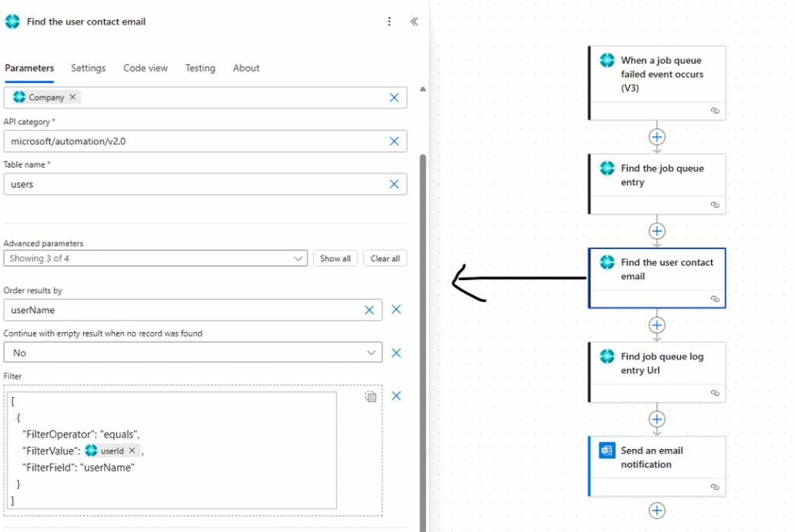
Task: Clear the Table name users value
Action: click(x=394, y=184)
